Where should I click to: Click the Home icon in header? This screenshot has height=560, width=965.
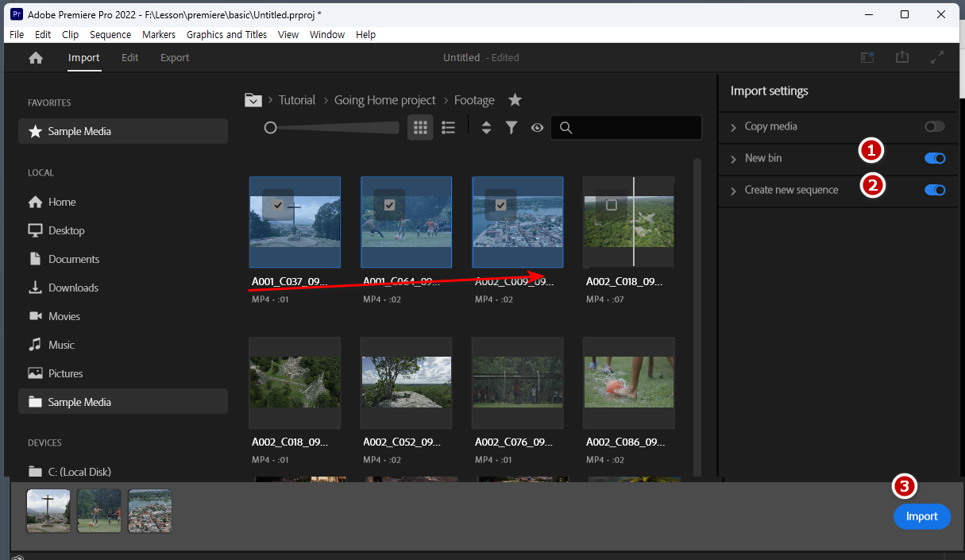coord(36,58)
